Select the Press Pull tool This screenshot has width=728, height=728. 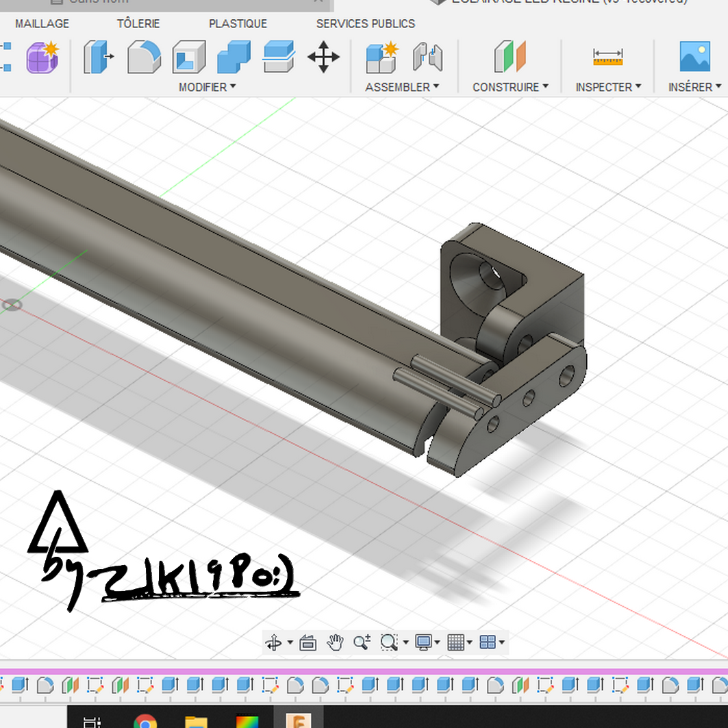[99, 57]
